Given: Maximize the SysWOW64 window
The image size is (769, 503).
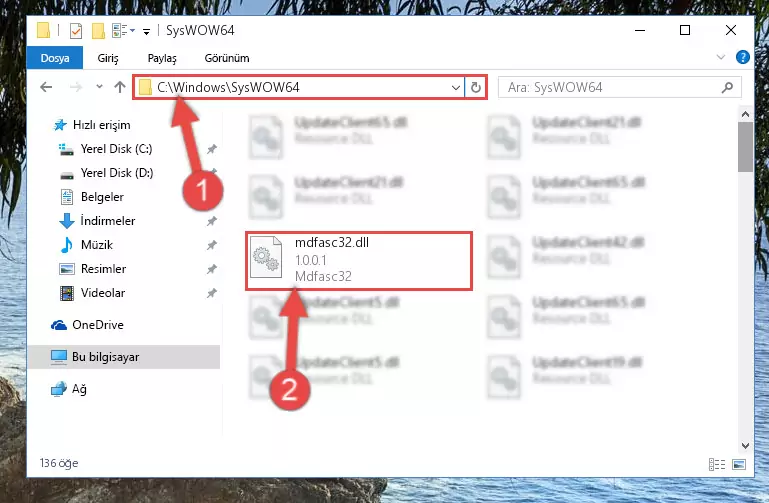Looking at the screenshot, I should [x=685, y=30].
